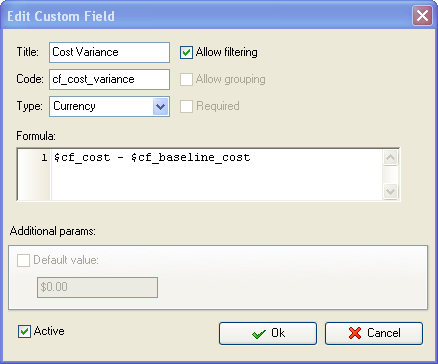The height and width of the screenshot is (364, 438).
Task: Toggle the Allow grouping checkbox
Action: coord(186,79)
